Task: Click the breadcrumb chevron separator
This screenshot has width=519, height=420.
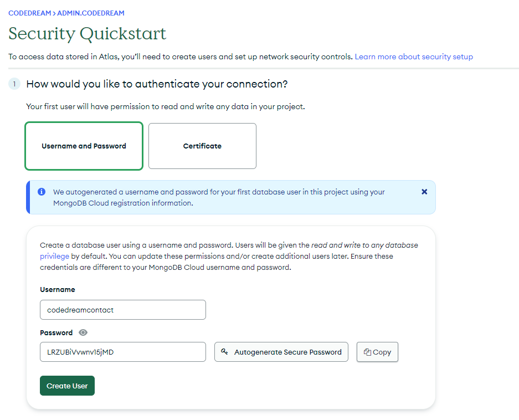Action: click(54, 13)
